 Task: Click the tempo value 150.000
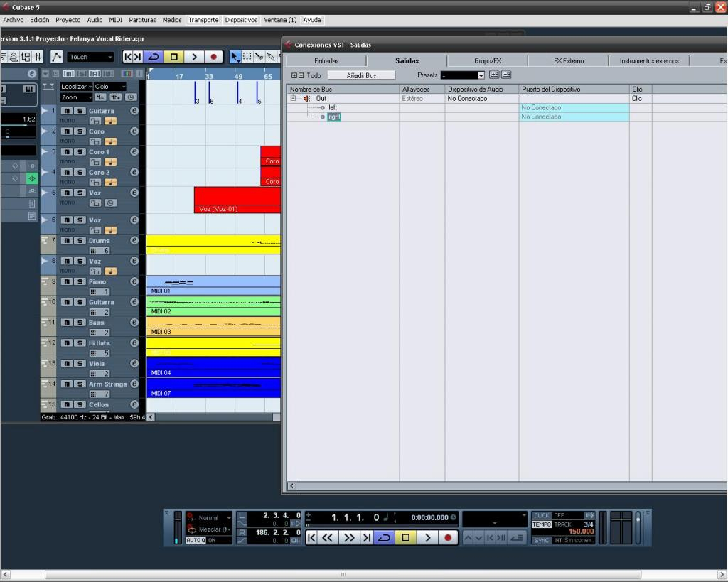click(x=581, y=532)
